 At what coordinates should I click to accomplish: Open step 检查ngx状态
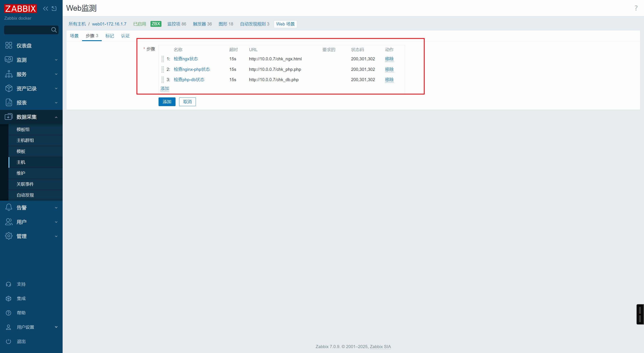[186, 59]
